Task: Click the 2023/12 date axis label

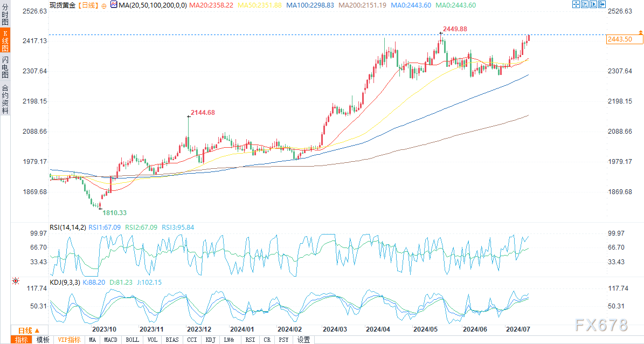Action: pyautogui.click(x=199, y=329)
